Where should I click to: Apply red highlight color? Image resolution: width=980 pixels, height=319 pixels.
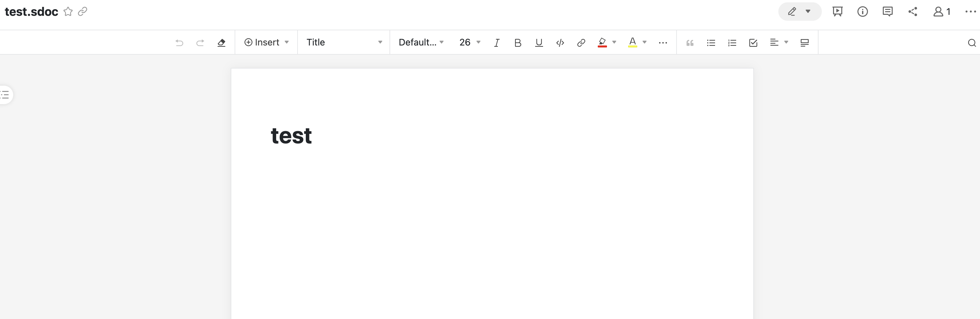click(602, 43)
